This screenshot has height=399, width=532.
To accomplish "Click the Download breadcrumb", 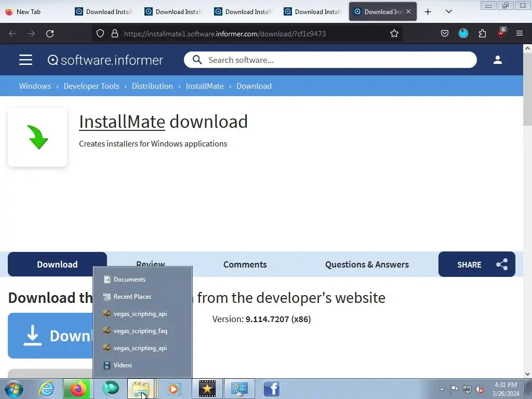I will 254,86.
